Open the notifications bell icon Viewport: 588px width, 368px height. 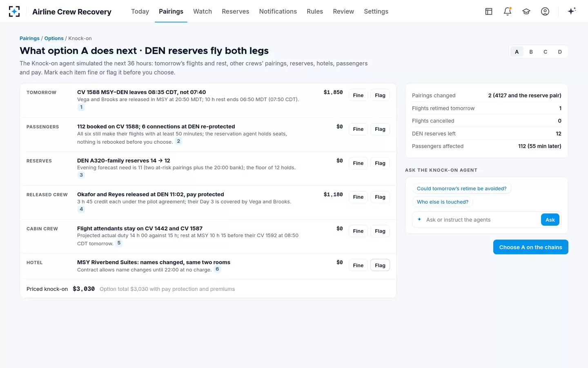pos(508,11)
